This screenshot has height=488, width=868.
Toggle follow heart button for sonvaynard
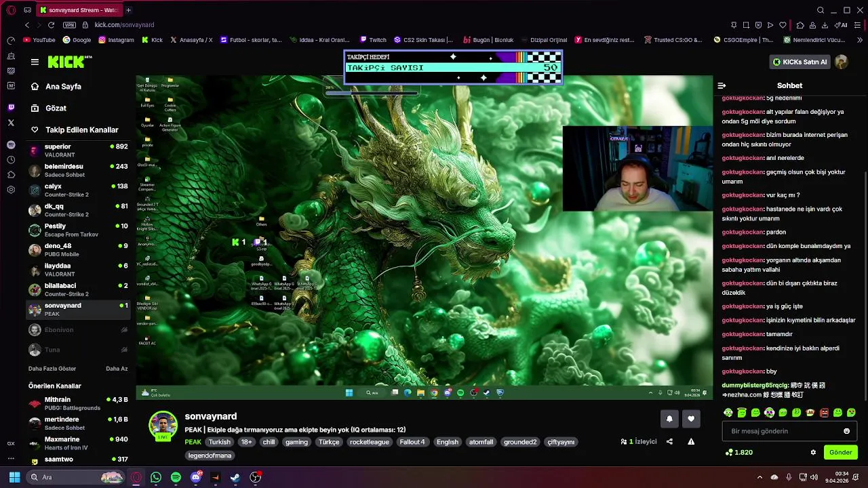pyautogui.click(x=691, y=419)
